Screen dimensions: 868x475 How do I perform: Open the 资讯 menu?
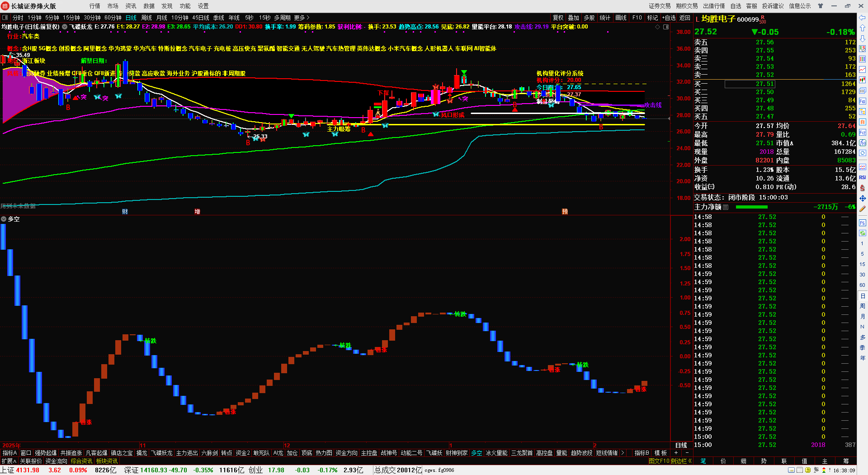click(131, 6)
